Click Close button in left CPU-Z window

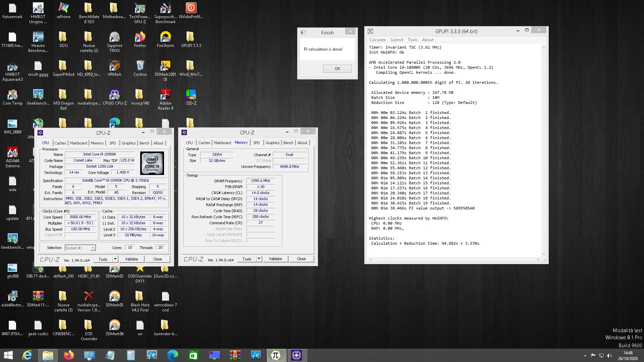click(x=157, y=259)
